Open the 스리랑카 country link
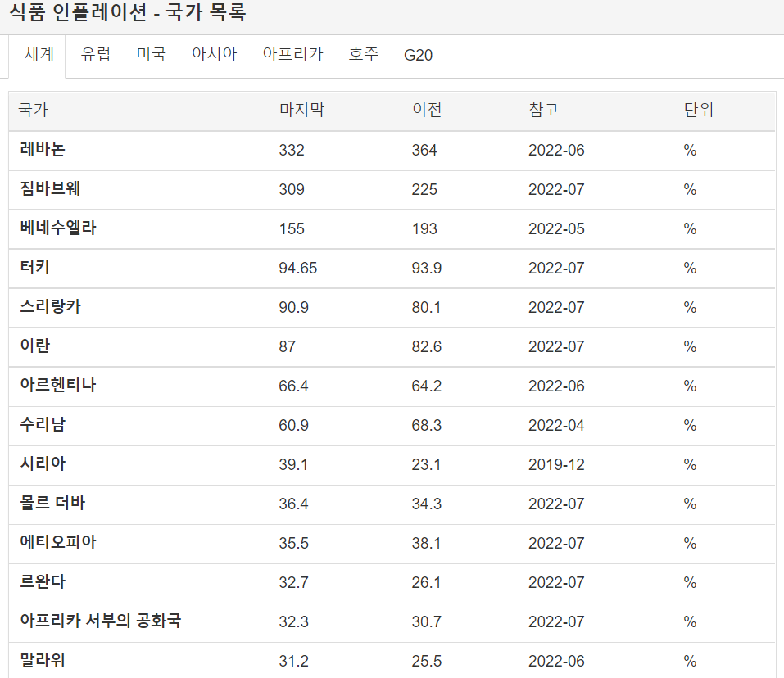This screenshot has height=678, width=784. (x=50, y=307)
